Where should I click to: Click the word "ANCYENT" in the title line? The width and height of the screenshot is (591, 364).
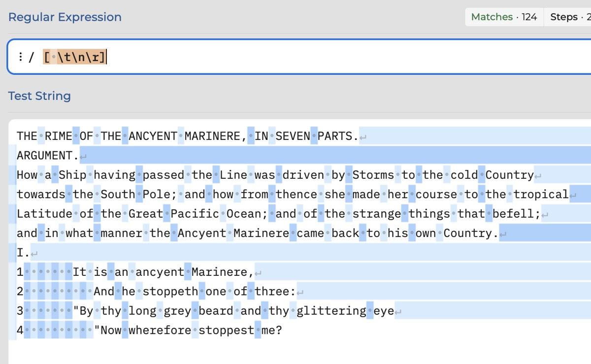pos(153,136)
